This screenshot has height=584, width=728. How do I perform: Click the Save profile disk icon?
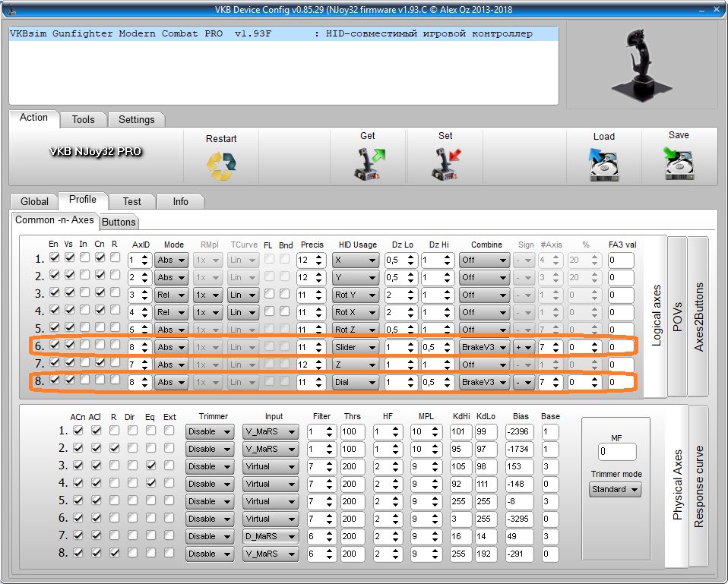tap(679, 163)
